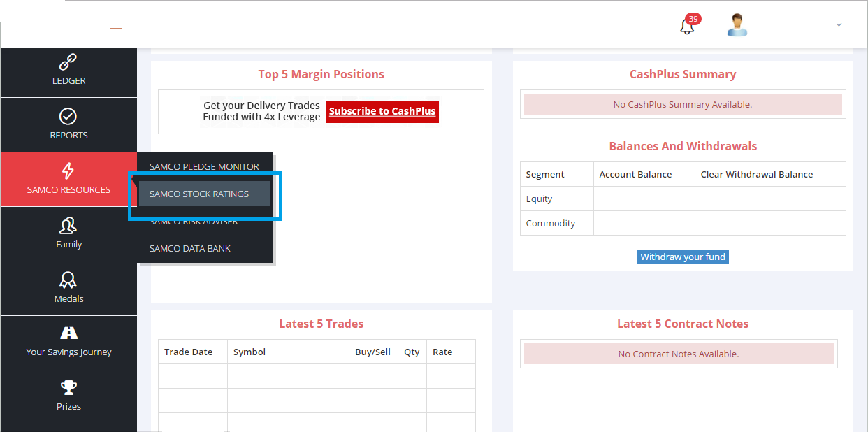Image resolution: width=868 pixels, height=432 pixels.
Task: Click the user profile avatar
Action: pyautogui.click(x=737, y=24)
